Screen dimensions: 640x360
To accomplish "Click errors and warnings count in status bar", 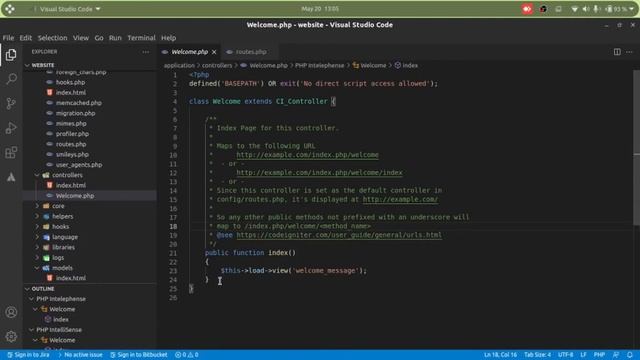I will 187,355.
